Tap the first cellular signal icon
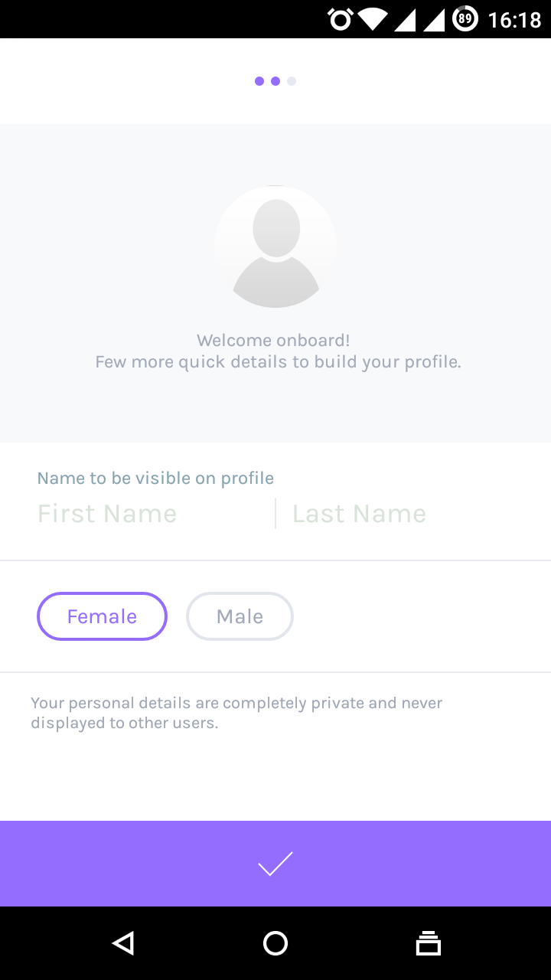The width and height of the screenshot is (551, 980). (x=405, y=18)
